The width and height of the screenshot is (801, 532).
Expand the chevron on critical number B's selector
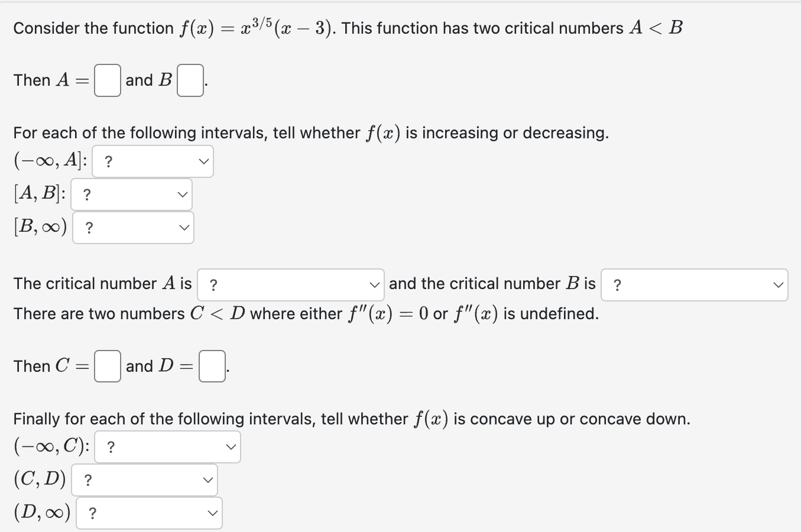[778, 285]
